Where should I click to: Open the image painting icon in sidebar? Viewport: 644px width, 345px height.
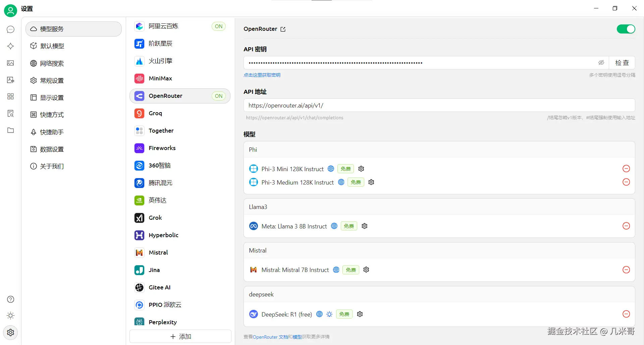tap(11, 63)
